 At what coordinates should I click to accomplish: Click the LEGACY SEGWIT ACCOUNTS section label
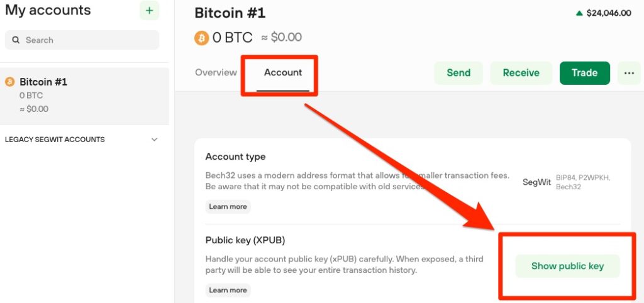tap(55, 140)
